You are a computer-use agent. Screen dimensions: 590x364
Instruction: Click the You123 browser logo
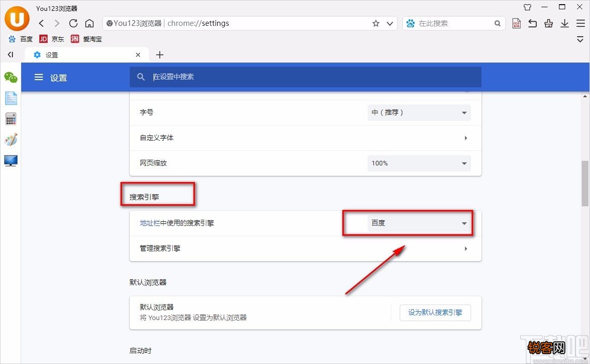point(17,19)
